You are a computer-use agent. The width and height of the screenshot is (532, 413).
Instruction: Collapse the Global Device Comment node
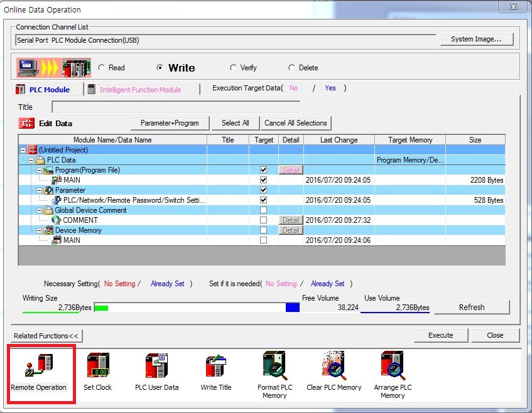pos(39,210)
